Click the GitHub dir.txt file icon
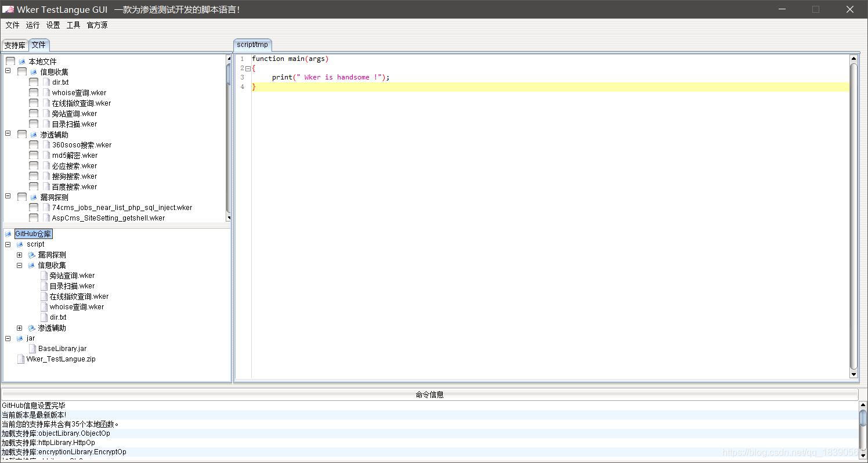The width and height of the screenshot is (868, 463). (x=44, y=317)
